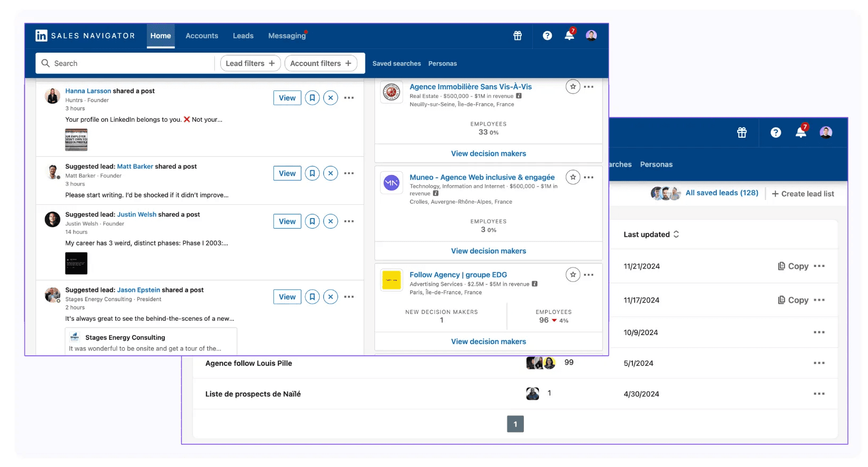This screenshot has height=467, width=868.
Task: Save the Matt Barker alert with the bookmark
Action: (x=312, y=173)
